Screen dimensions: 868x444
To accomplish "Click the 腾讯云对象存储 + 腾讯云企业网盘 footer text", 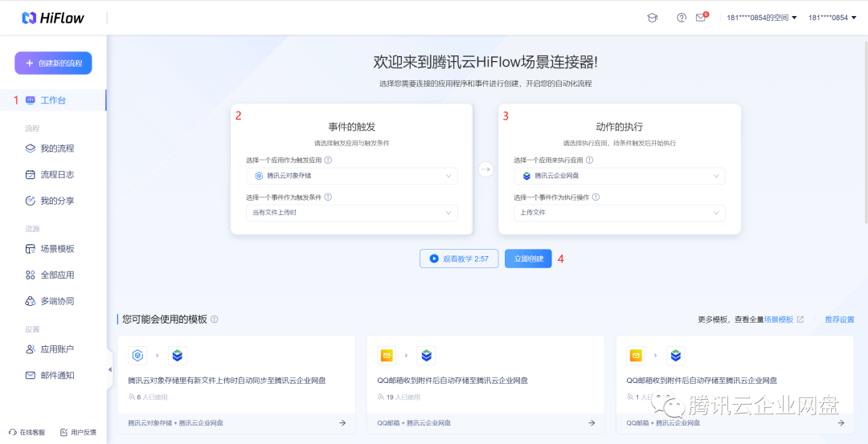I will 175,423.
